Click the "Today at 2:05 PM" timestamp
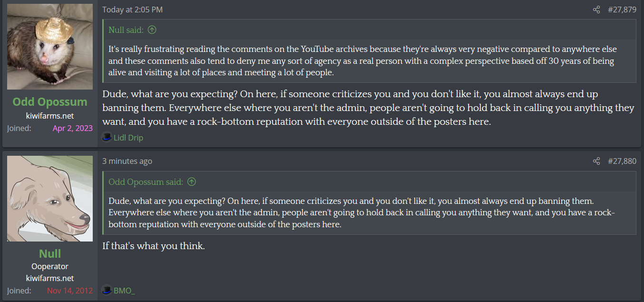The height and width of the screenshot is (302, 644). pos(132,10)
